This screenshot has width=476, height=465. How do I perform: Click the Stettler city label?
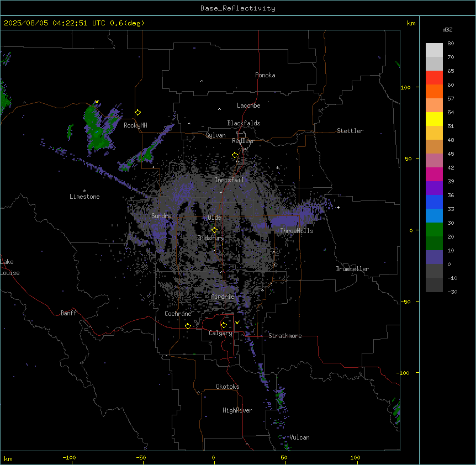click(x=350, y=131)
